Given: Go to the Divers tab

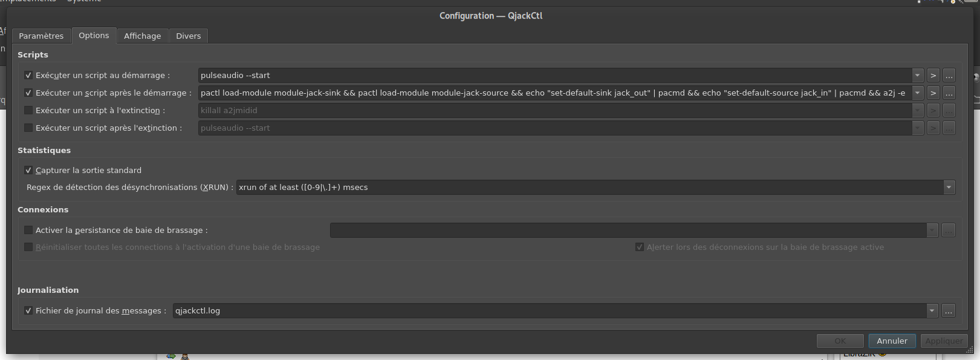Looking at the screenshot, I should (188, 36).
